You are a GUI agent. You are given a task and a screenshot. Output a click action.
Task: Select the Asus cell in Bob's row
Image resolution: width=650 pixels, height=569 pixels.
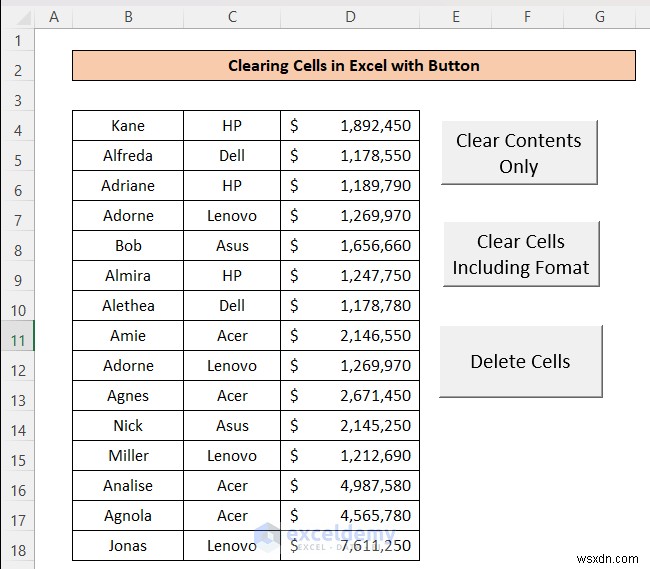tap(232, 245)
